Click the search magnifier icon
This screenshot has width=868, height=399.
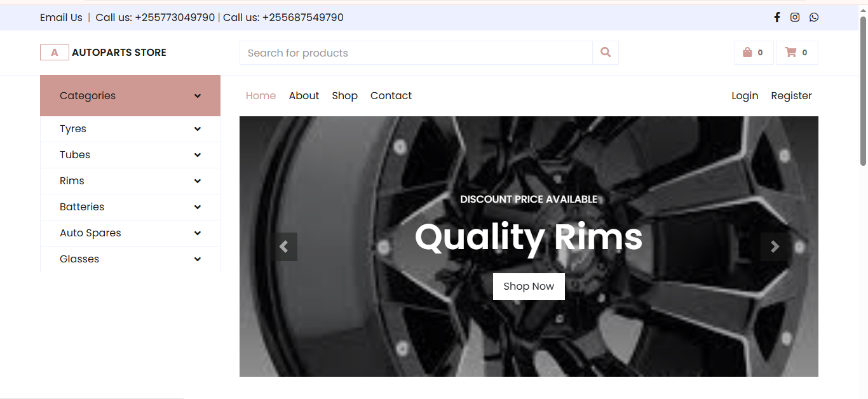pyautogui.click(x=606, y=53)
